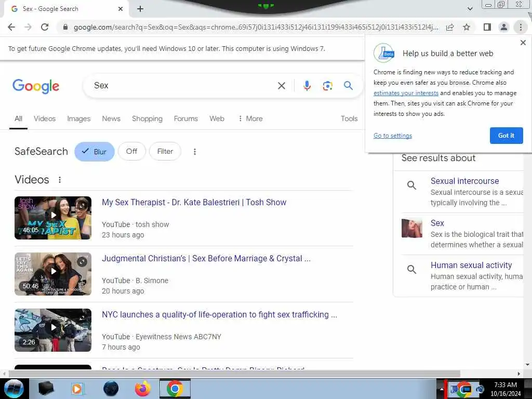Open the Chrome profile menu
Image resolution: width=532 pixels, height=399 pixels.
click(x=504, y=27)
